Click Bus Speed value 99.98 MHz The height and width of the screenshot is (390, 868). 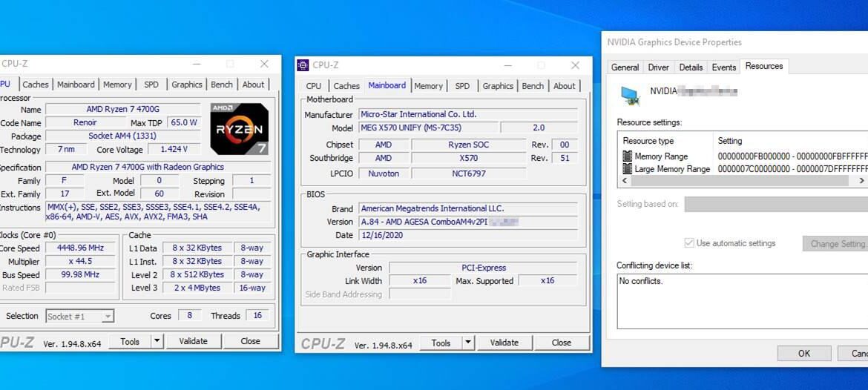[x=80, y=274]
